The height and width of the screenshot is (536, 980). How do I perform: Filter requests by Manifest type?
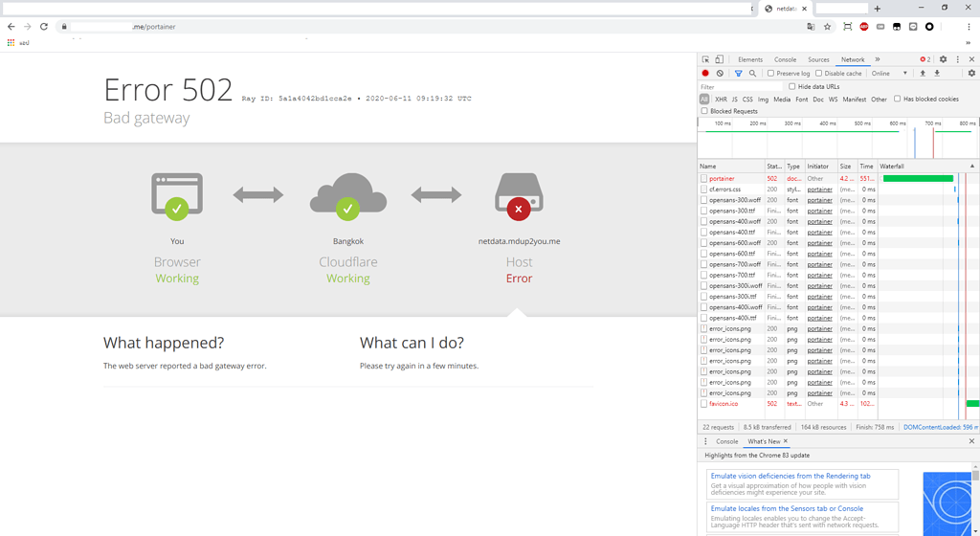[854, 100]
